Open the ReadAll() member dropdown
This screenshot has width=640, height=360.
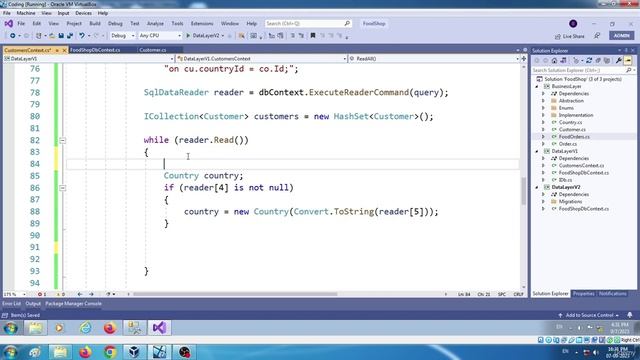click(434, 59)
